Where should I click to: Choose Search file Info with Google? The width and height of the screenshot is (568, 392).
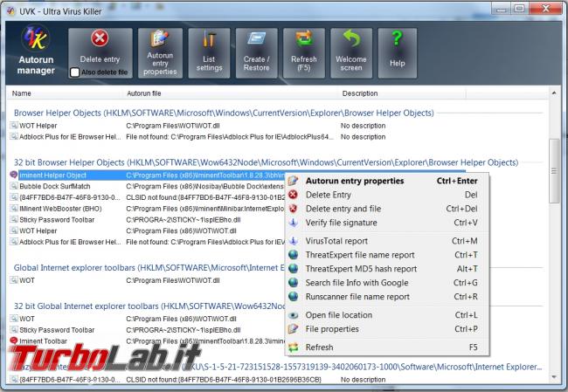[386, 283]
